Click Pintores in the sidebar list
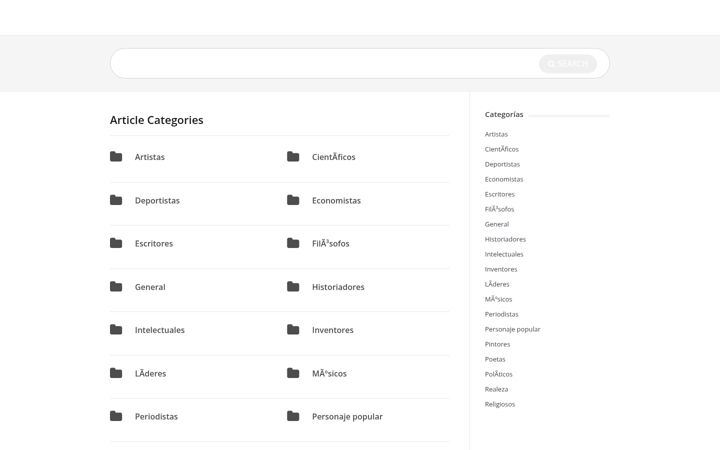720x450 pixels. coord(497,344)
